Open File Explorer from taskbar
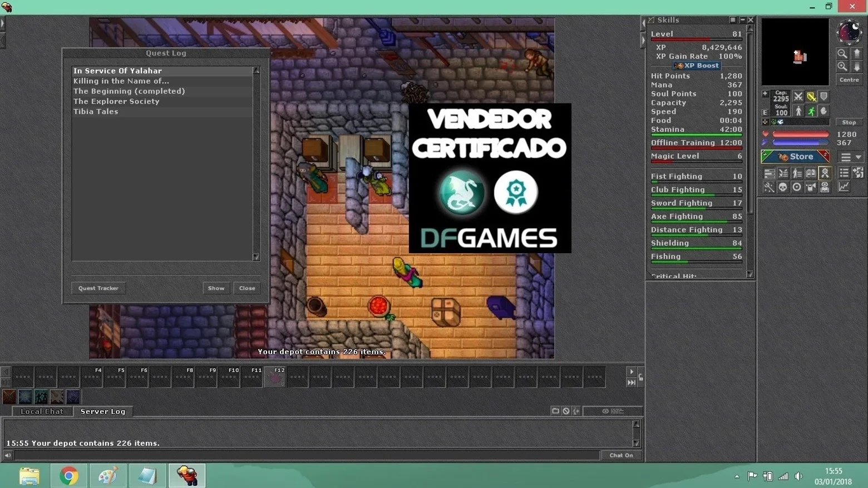This screenshot has width=868, height=488. coord(29,476)
